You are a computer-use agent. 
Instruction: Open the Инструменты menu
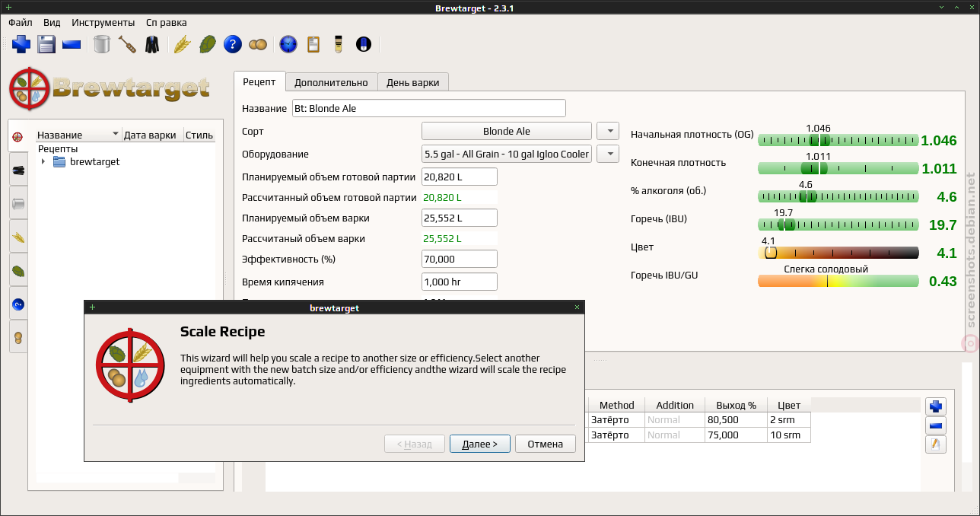click(x=104, y=22)
